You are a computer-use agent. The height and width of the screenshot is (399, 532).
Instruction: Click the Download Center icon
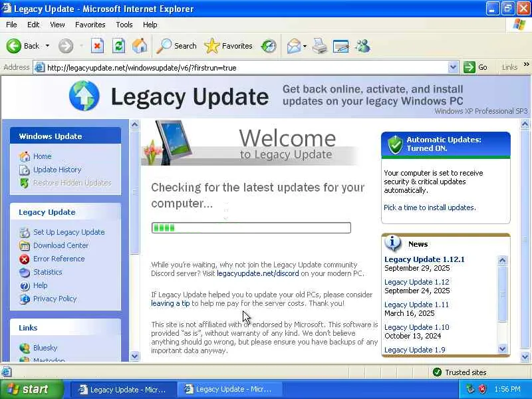[25, 245]
